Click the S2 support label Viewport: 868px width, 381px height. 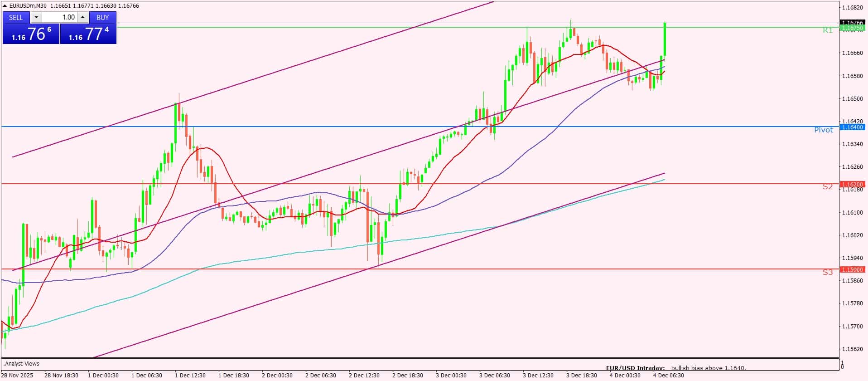click(828, 187)
